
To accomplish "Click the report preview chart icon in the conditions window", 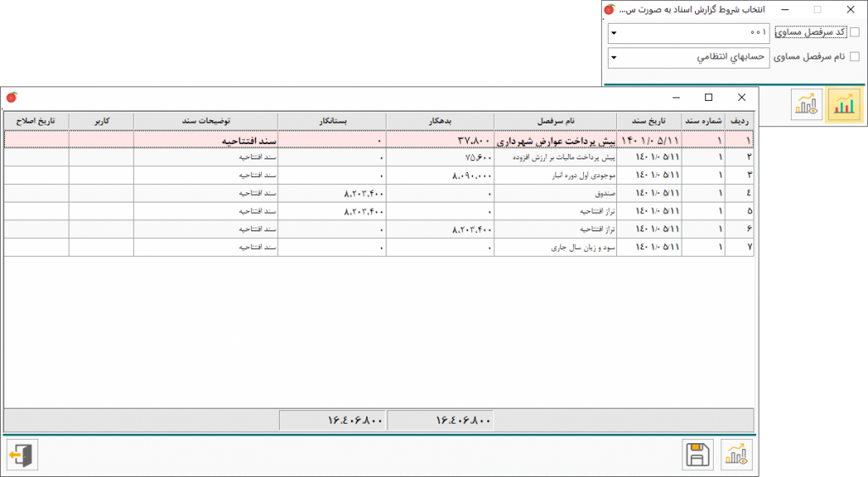I will tap(807, 104).
